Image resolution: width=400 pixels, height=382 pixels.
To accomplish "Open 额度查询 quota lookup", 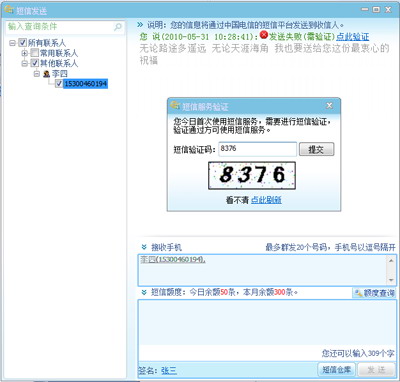I will point(374,293).
